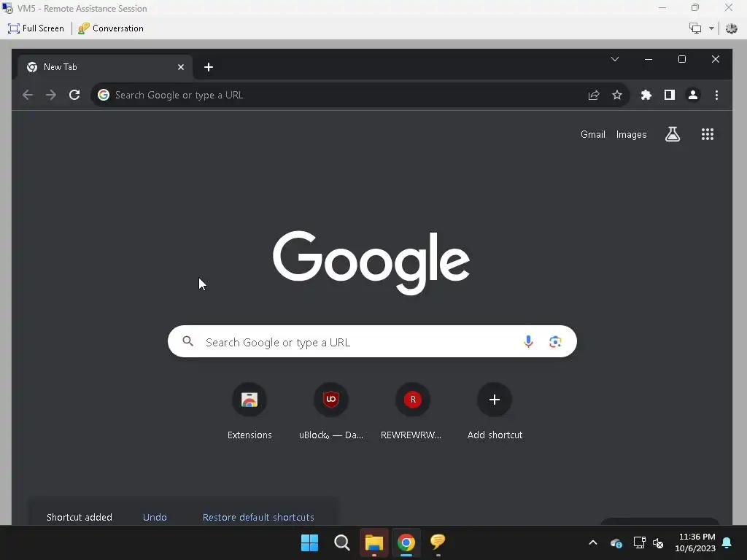This screenshot has width=747, height=560.
Task: Show hidden system tray icons
Action: coord(593,542)
